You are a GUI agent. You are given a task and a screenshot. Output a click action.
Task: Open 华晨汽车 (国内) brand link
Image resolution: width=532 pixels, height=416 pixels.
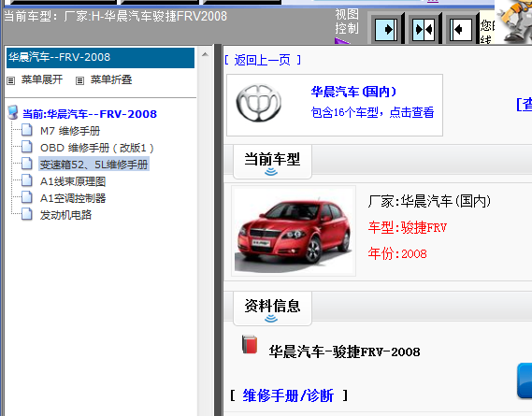pos(353,92)
